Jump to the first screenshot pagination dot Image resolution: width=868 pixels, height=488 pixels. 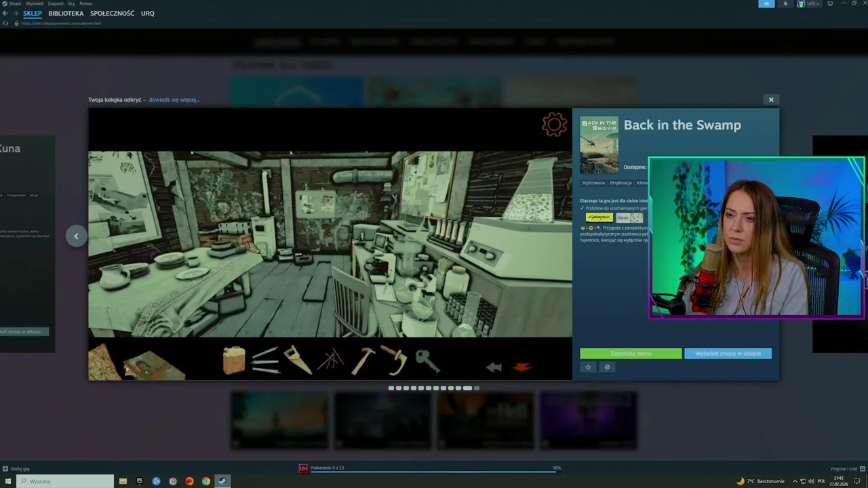coord(391,388)
